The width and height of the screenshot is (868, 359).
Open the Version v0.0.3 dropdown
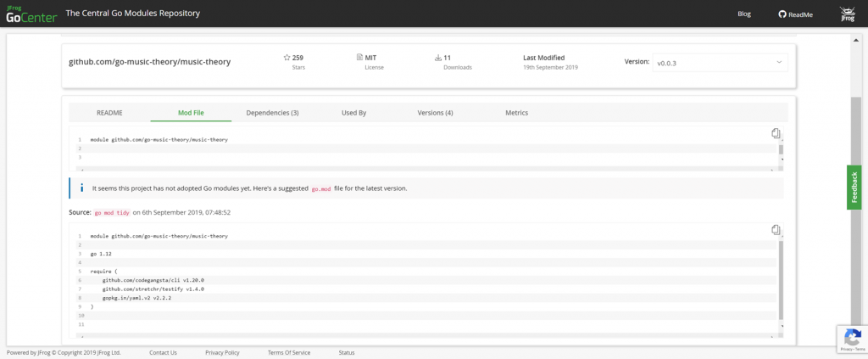[x=720, y=62]
